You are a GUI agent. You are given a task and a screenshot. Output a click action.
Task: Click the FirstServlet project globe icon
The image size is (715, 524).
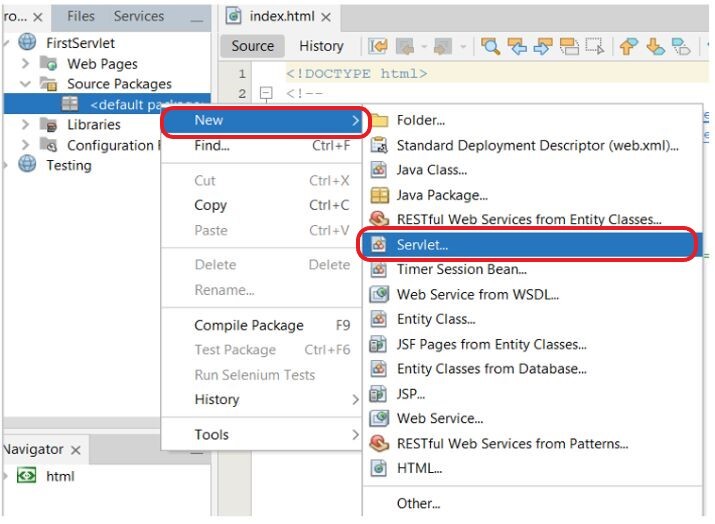pyautogui.click(x=27, y=43)
